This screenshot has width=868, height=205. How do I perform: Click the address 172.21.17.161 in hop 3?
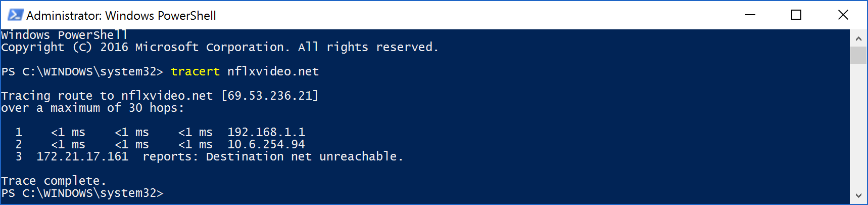(82, 156)
